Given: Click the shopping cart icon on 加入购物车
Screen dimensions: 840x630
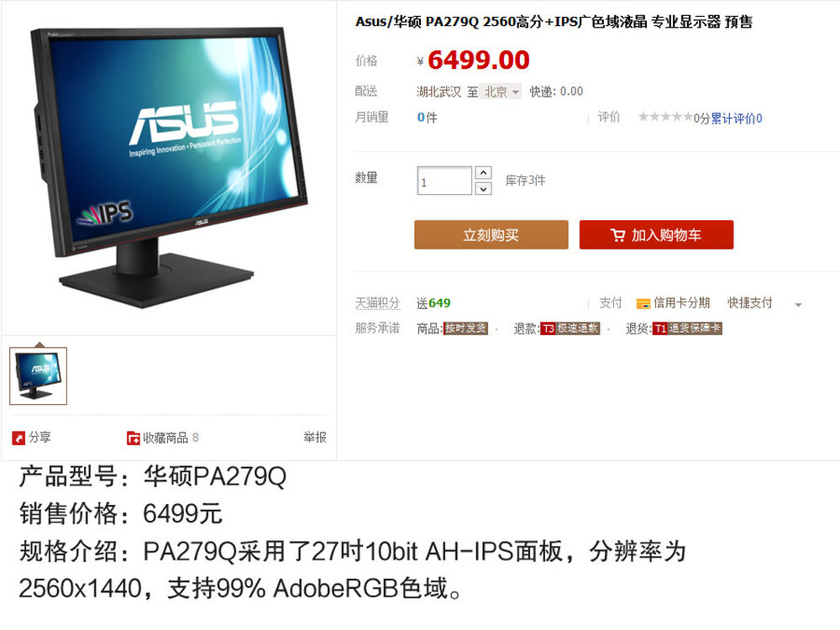Looking at the screenshot, I should (x=617, y=234).
